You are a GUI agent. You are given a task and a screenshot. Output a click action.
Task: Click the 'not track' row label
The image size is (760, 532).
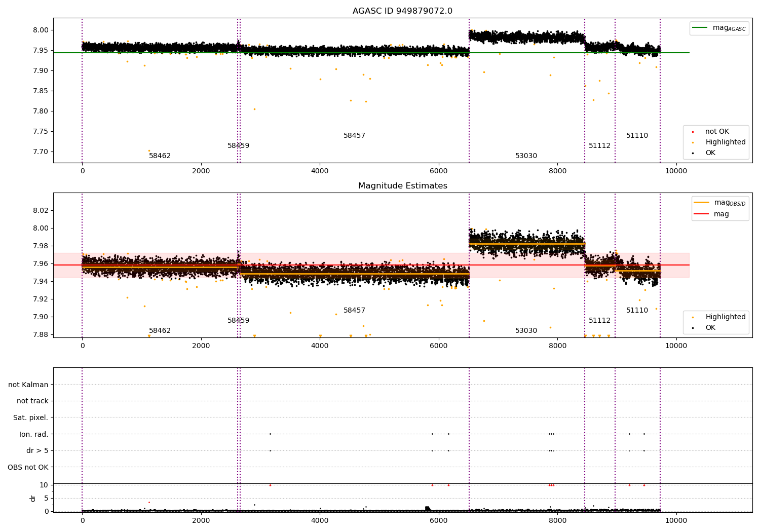point(32,401)
